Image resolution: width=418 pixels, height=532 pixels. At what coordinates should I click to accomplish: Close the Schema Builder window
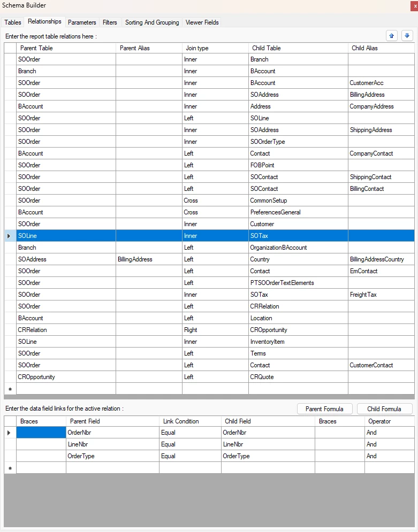415,6
